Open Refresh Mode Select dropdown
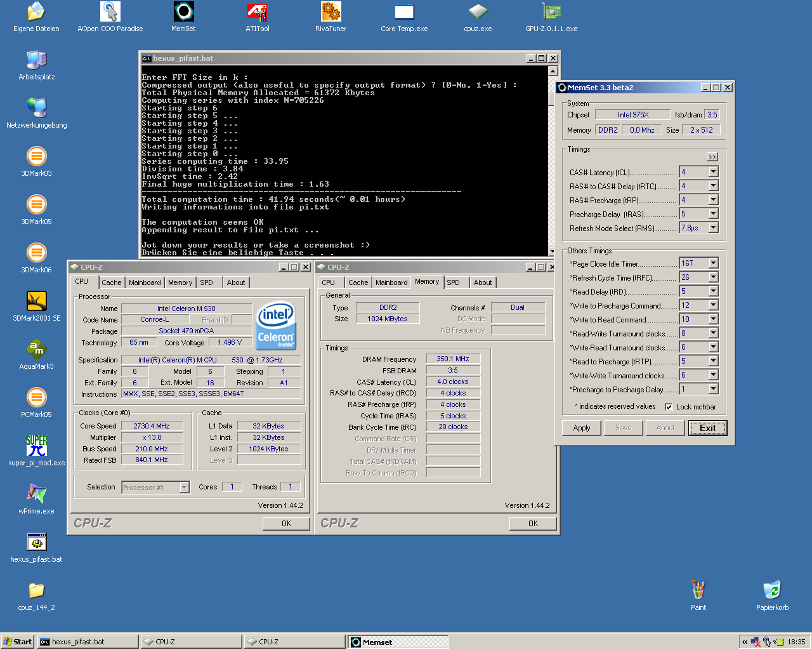The image size is (812, 650). [x=714, y=228]
